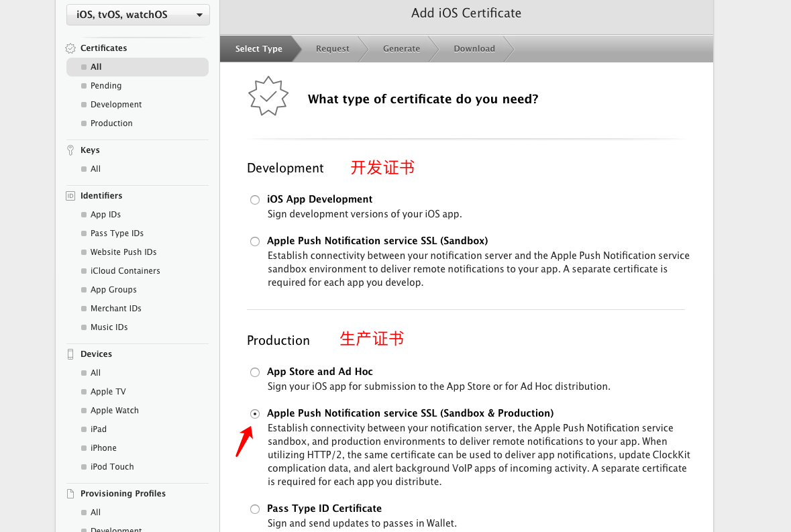The height and width of the screenshot is (532, 791).
Task: Click the Provisioning Profiles document icon
Action: tap(70, 494)
